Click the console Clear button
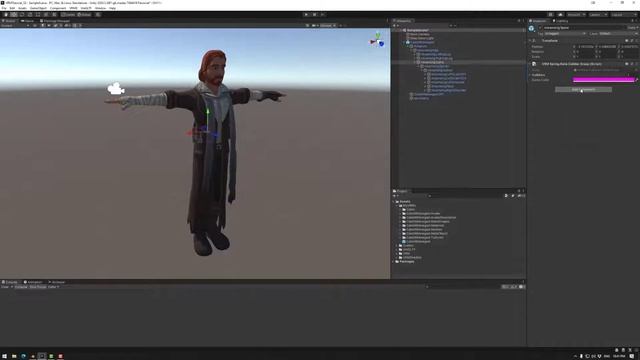This screenshot has width=640, height=360. pos(5,287)
